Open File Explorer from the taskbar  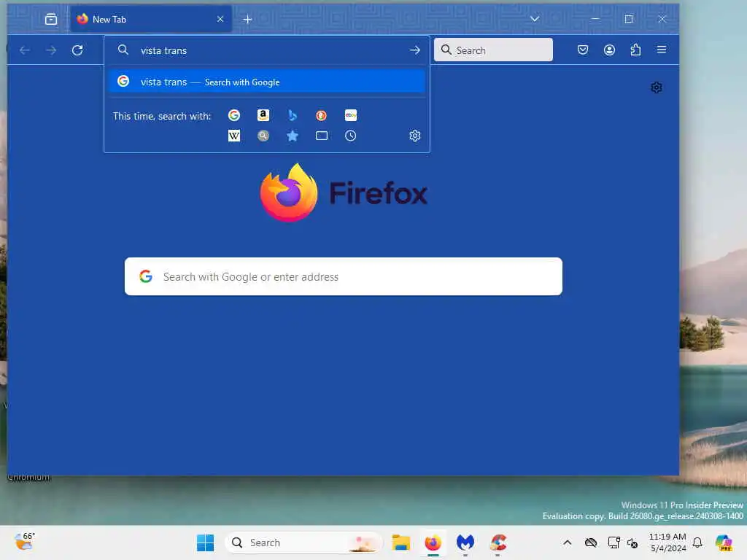pos(400,542)
